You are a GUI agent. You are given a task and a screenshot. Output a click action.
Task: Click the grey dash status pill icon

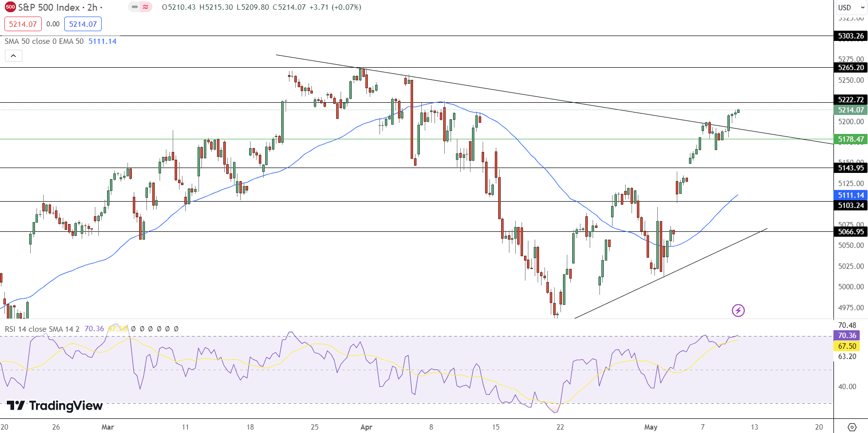135,7
